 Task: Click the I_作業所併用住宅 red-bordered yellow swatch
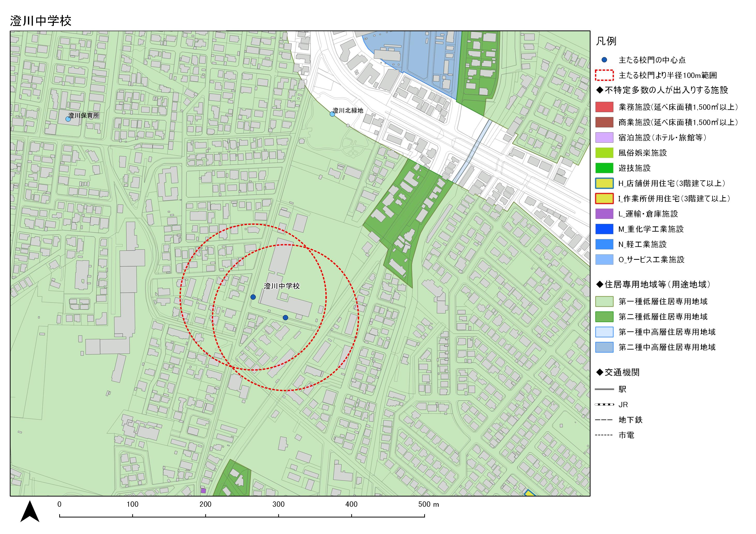coord(604,199)
